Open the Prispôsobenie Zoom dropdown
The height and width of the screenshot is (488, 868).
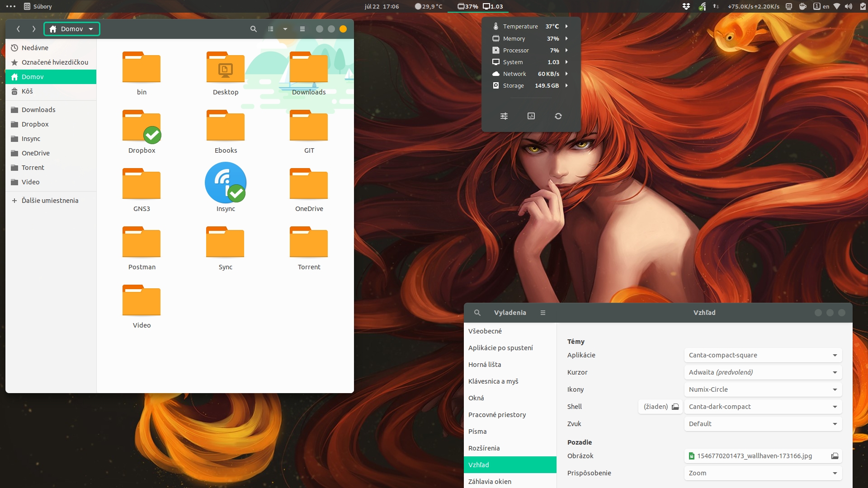(x=763, y=473)
